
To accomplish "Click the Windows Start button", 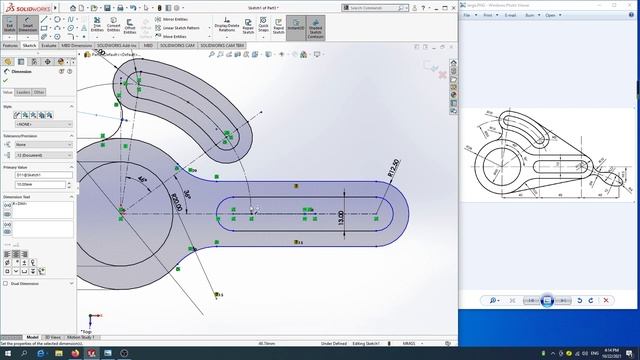I will [8, 353].
